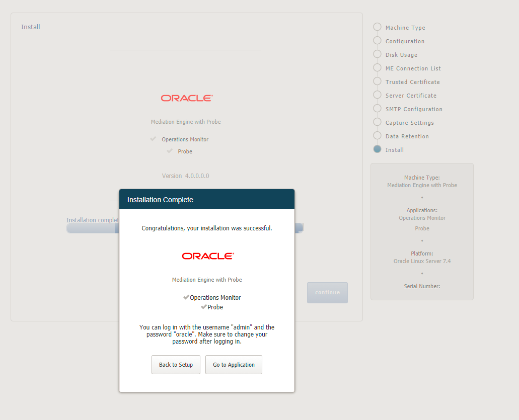This screenshot has width=519, height=420.
Task: Click the faded Operations Monitor checkmark in Install panel
Action: [153, 139]
